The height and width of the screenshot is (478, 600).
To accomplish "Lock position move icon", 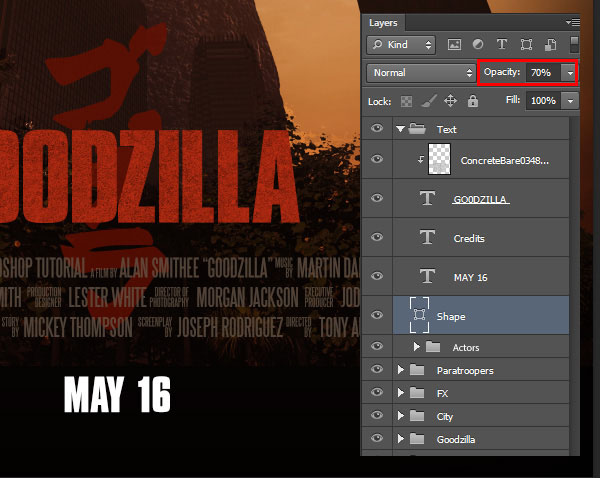I will point(450,101).
